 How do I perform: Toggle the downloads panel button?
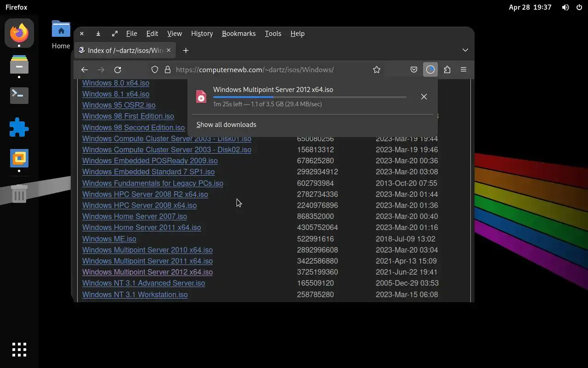click(x=430, y=69)
